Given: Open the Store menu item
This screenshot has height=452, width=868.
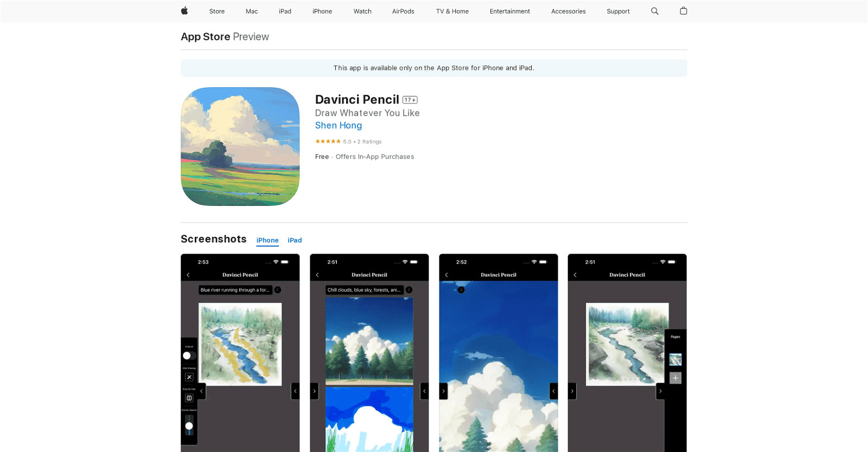Looking at the screenshot, I should tap(217, 11).
